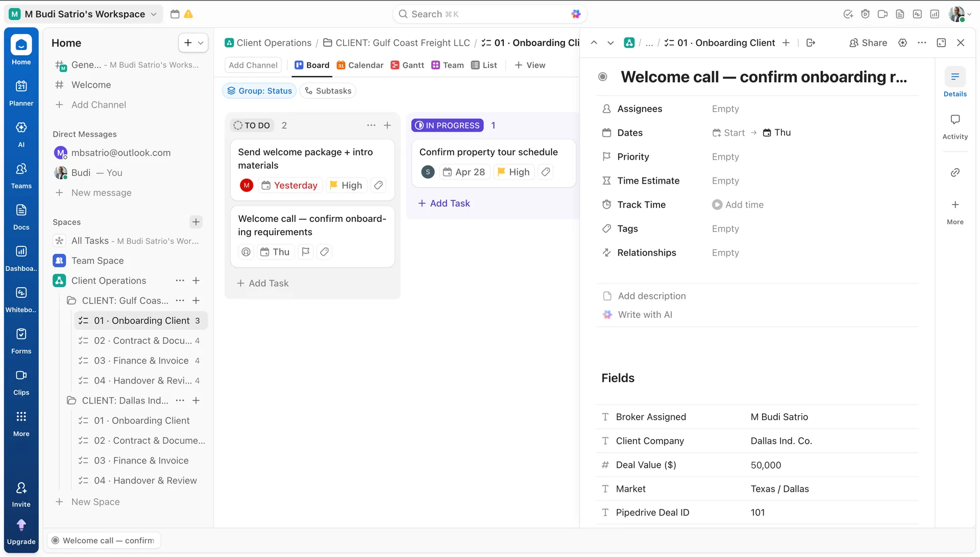
Task: Create a doc from the top bar icon
Action: click(x=900, y=14)
